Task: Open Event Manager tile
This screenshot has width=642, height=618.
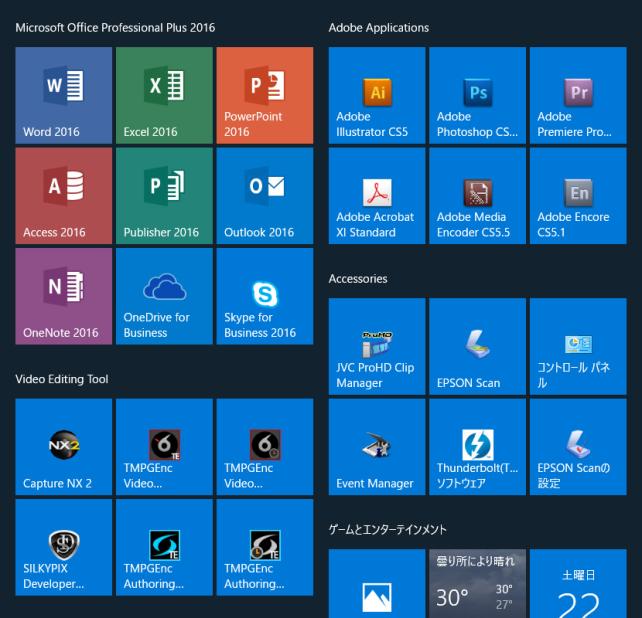Action: tap(377, 447)
